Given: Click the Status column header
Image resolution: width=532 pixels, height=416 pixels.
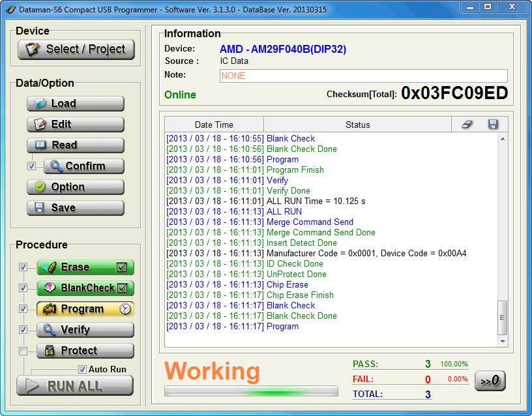Looking at the screenshot, I should 357,125.
